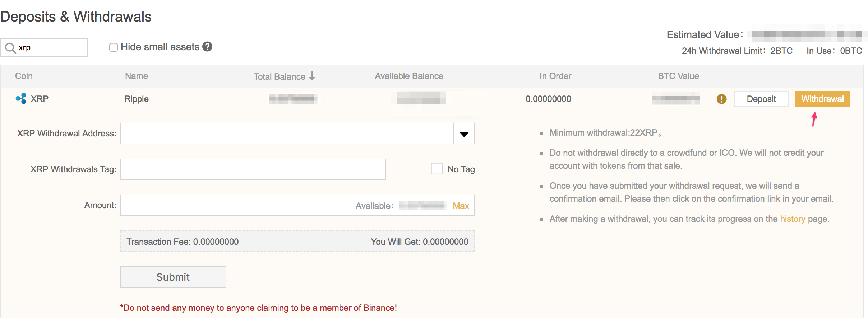Click the crowdfund or ICO warning note

(687, 159)
